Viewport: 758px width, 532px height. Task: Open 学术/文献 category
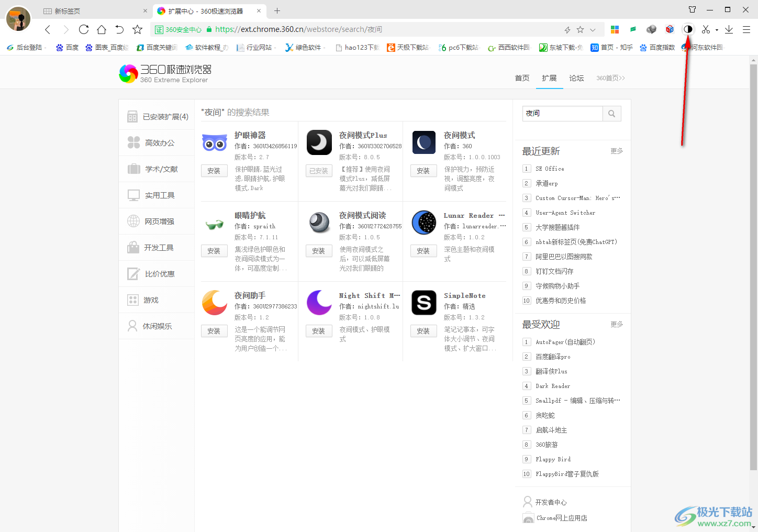pos(157,169)
